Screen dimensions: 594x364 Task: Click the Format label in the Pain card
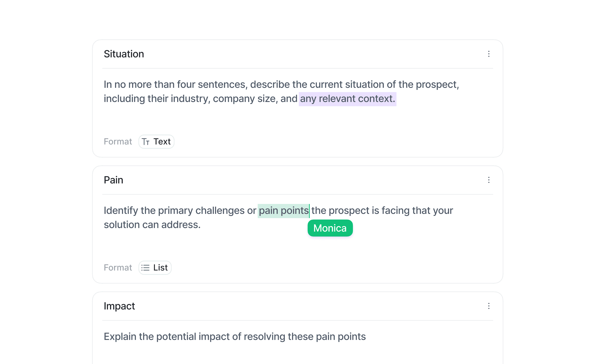(x=118, y=268)
